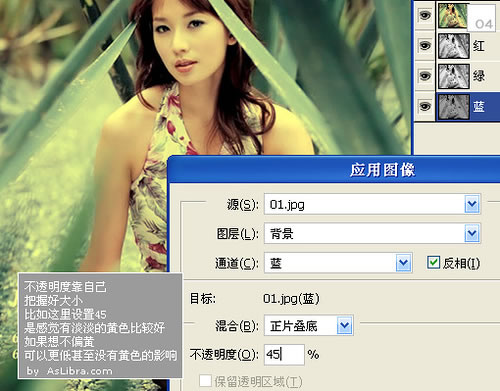Click the 图层 field showing 背景

pos(372,233)
